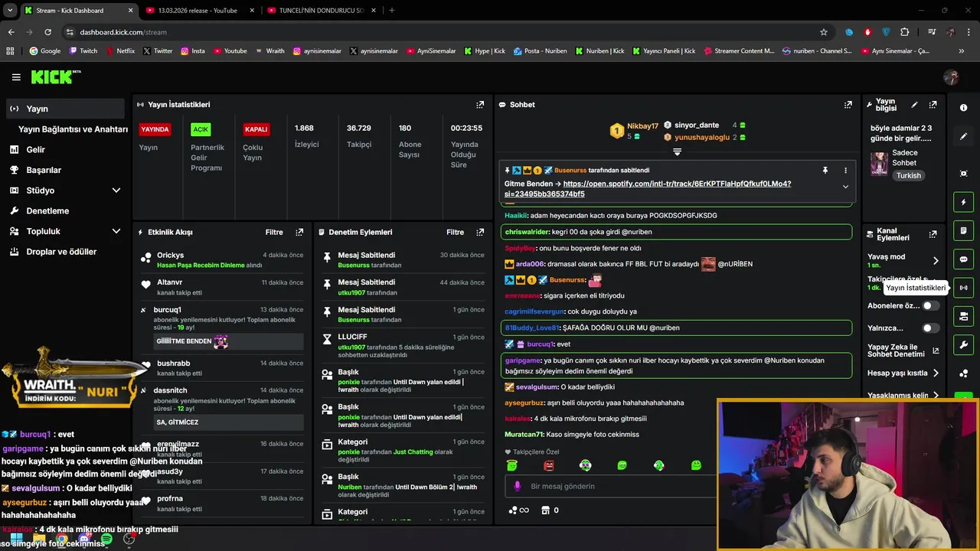Click the Sadece Sohbet category thumbnail

pyautogui.click(x=879, y=163)
